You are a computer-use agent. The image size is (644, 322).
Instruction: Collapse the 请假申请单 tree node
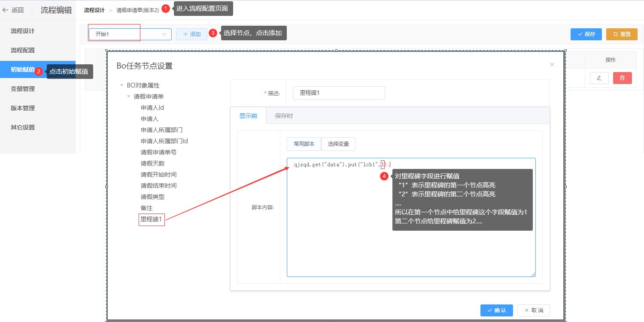tap(129, 97)
